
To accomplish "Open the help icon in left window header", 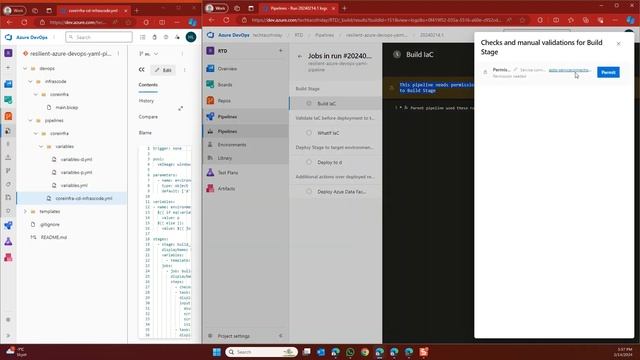I will pyautogui.click(x=166, y=37).
